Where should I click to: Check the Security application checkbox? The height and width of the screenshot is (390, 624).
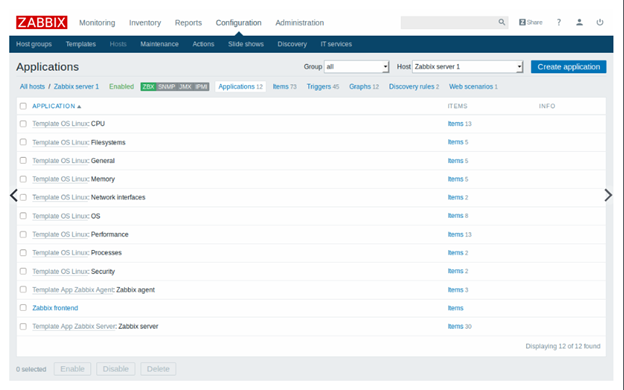click(23, 271)
